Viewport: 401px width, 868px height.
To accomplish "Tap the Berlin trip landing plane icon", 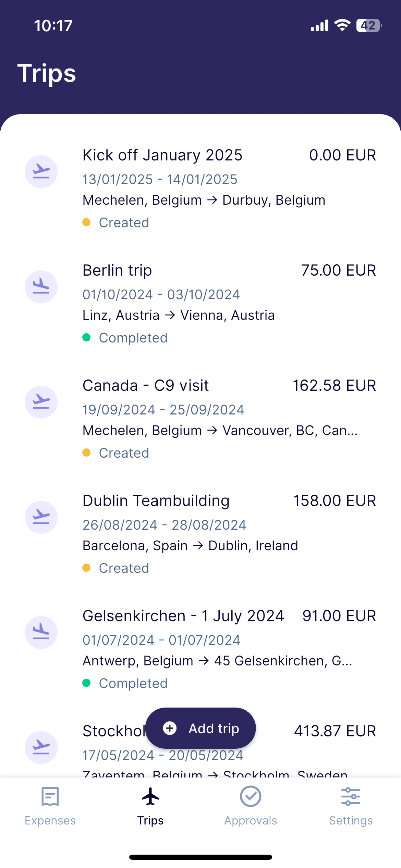I will pos(41,287).
